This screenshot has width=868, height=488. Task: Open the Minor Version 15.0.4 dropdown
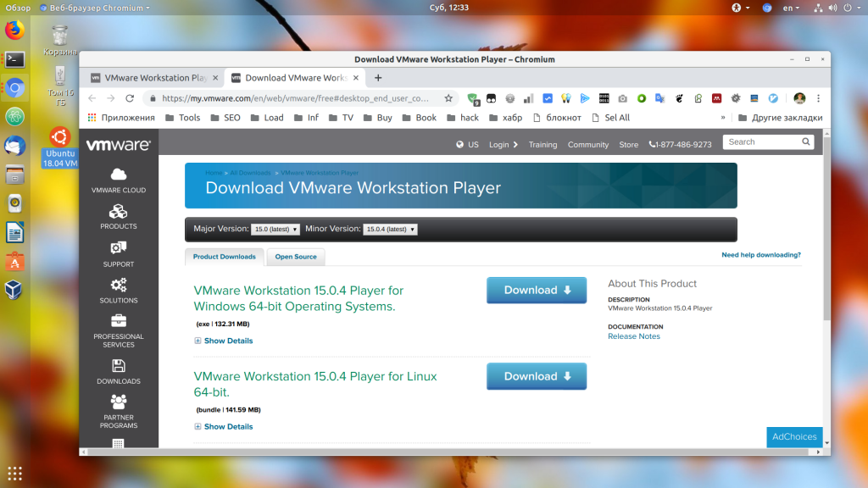[390, 228]
